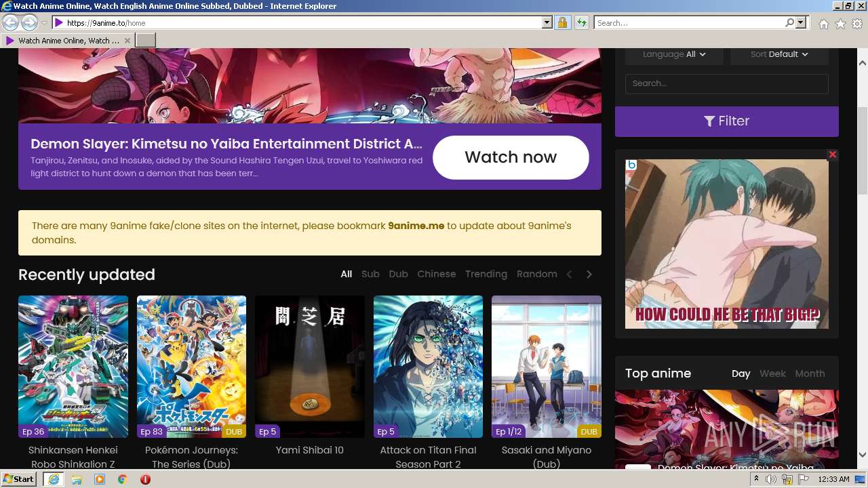Select the Dub tab

[398, 274]
